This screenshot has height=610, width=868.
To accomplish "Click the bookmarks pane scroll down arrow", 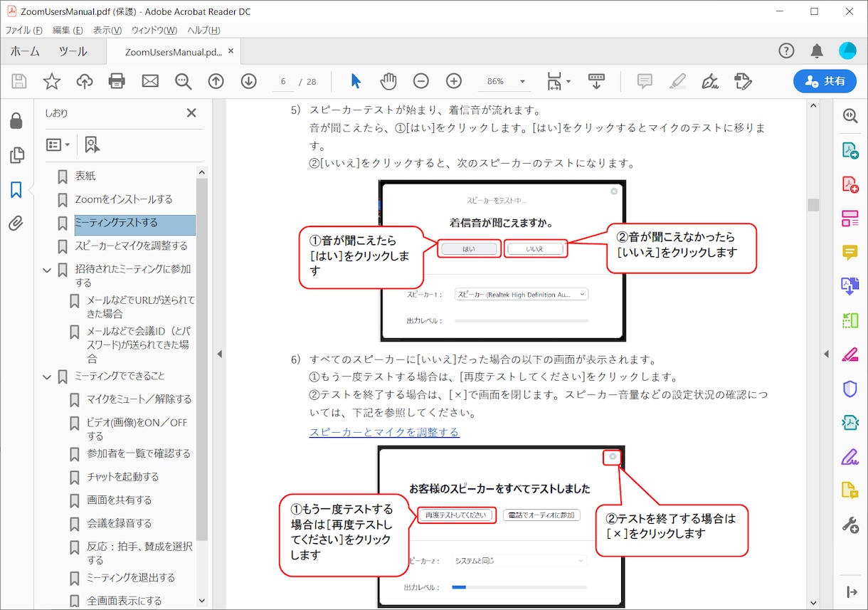I will pos(202,601).
